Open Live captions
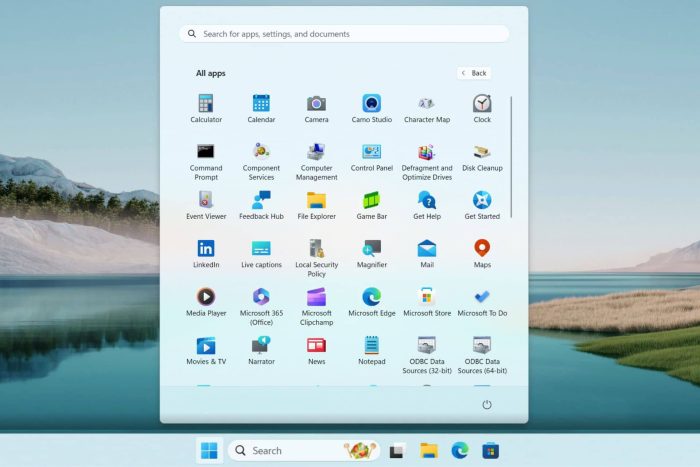 click(261, 254)
